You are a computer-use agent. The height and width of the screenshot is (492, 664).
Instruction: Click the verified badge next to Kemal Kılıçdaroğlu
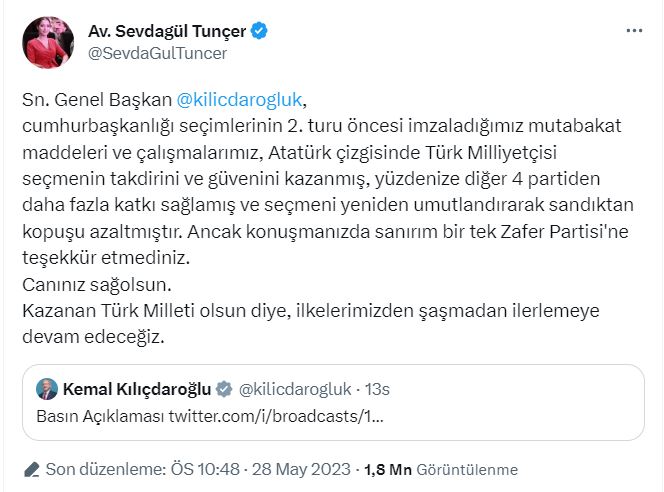pyautogui.click(x=225, y=388)
